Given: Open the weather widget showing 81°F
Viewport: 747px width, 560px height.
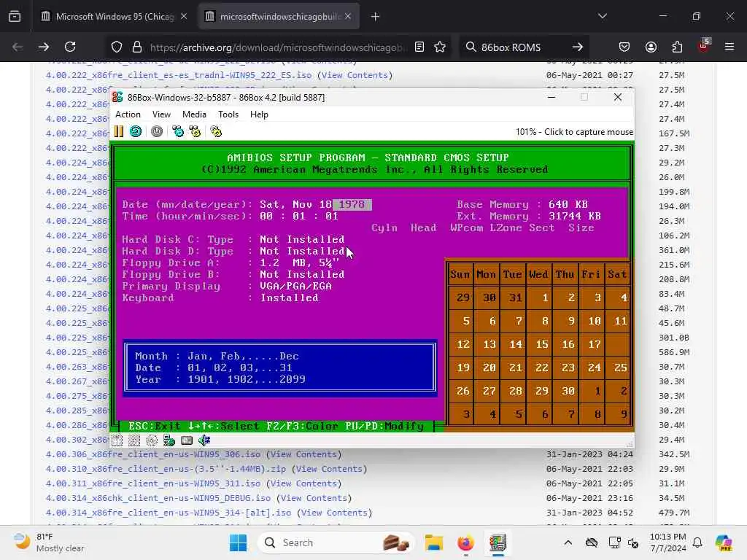Looking at the screenshot, I should click(49, 542).
